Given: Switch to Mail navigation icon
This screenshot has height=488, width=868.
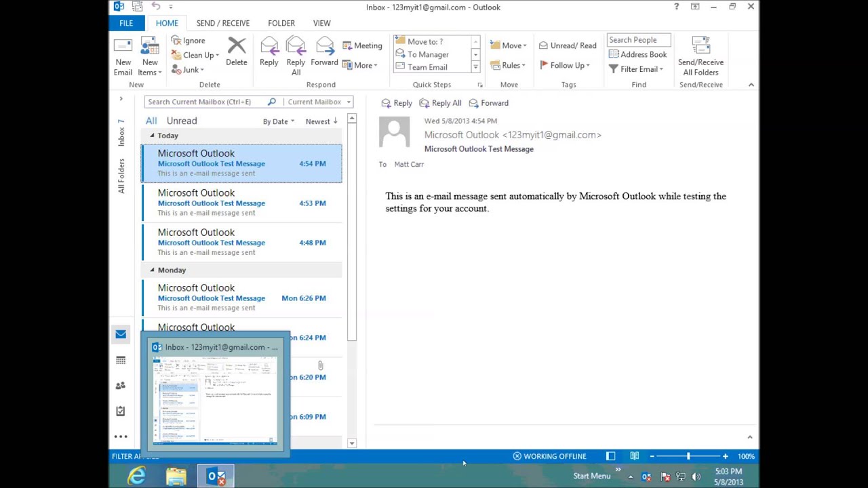Looking at the screenshot, I should 121,334.
